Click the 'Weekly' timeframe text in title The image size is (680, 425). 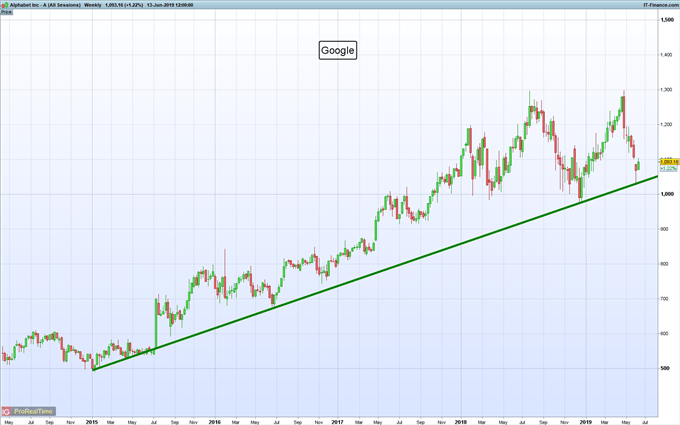click(x=92, y=5)
